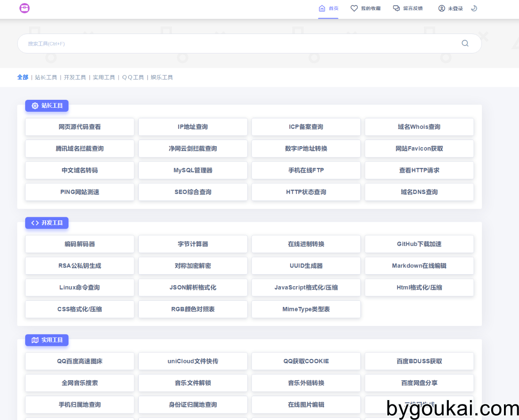Viewport: 519px width, 420px height.
Task: Click the gear icon on 站长工具 header
Action: coord(35,106)
